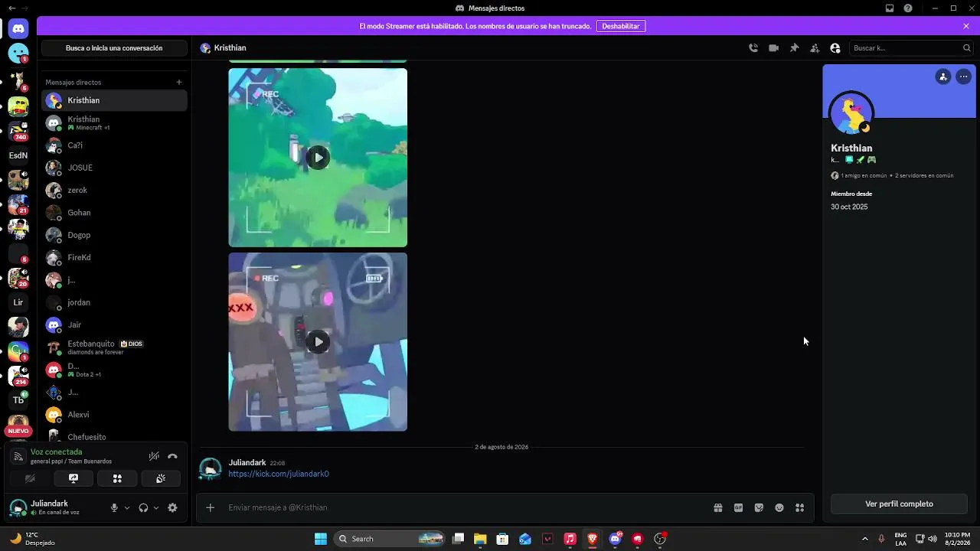Image resolution: width=980 pixels, height=551 pixels.
Task: Deafen audio with headphone button
Action: [x=143, y=507]
